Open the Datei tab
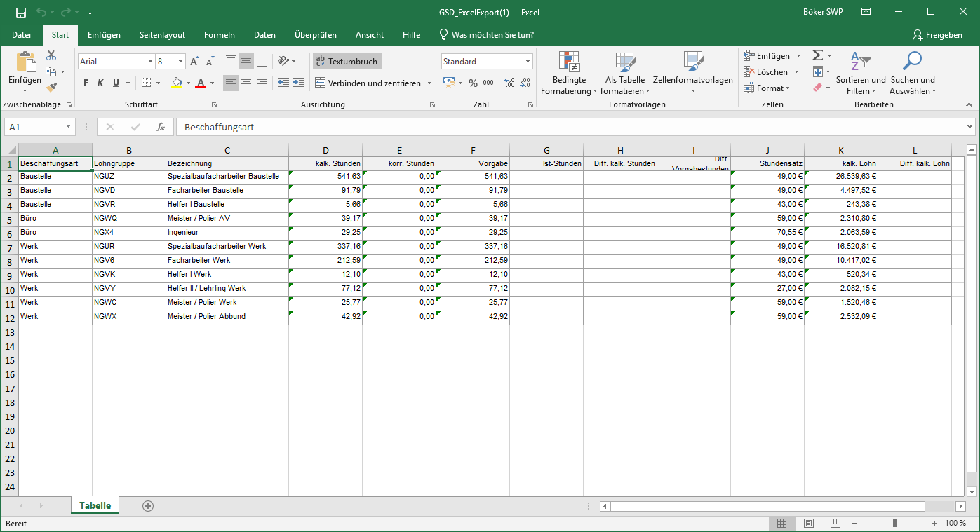 point(22,35)
